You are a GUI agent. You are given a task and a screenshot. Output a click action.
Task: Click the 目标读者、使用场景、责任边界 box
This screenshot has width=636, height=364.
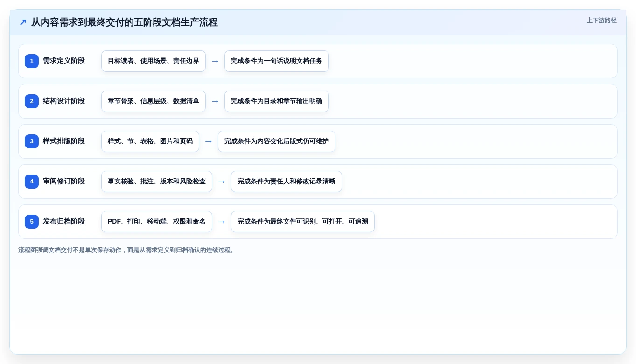click(x=154, y=61)
